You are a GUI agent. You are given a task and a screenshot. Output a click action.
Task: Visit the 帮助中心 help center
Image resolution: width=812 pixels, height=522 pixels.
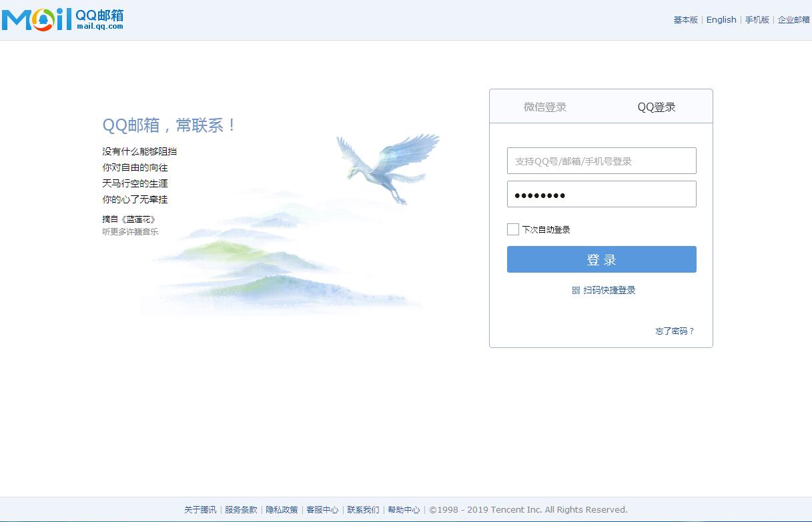tap(404, 510)
